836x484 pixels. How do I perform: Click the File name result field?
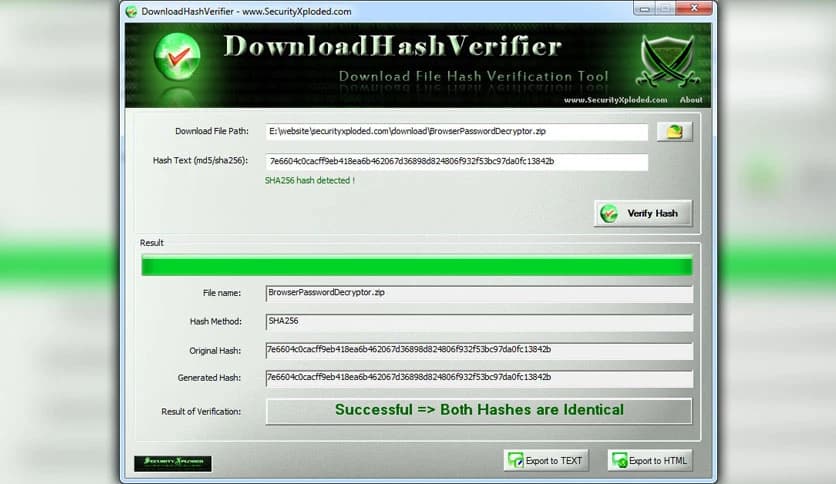[x=479, y=293]
